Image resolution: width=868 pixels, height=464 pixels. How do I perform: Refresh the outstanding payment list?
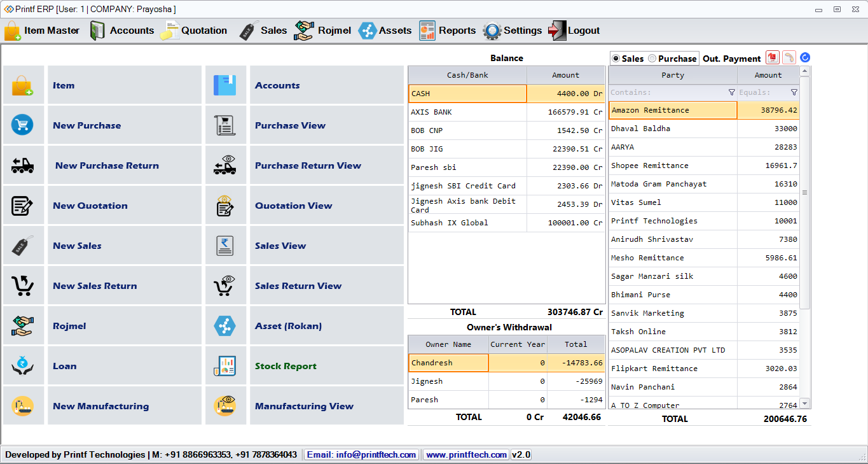pos(804,57)
